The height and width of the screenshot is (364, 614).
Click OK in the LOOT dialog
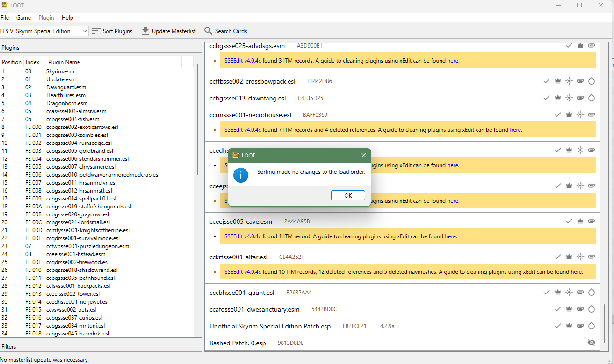[x=348, y=195]
